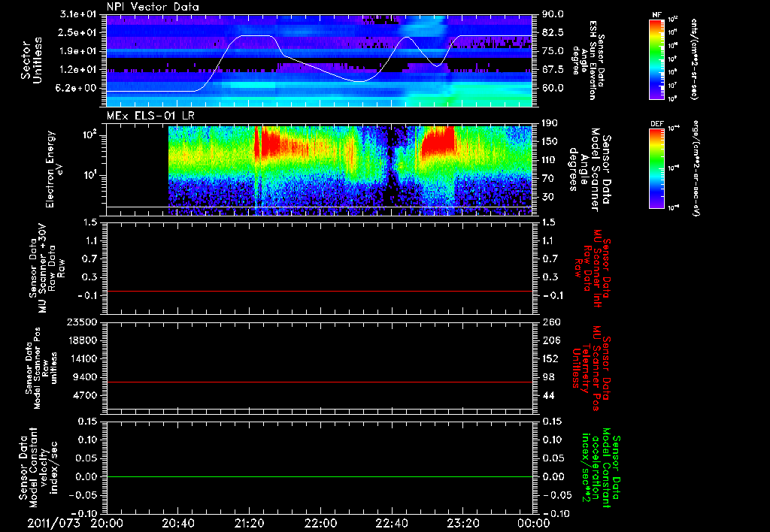Click the 67.5 elevation angle tick
Viewport: 770px width, 532px height.
553,70
